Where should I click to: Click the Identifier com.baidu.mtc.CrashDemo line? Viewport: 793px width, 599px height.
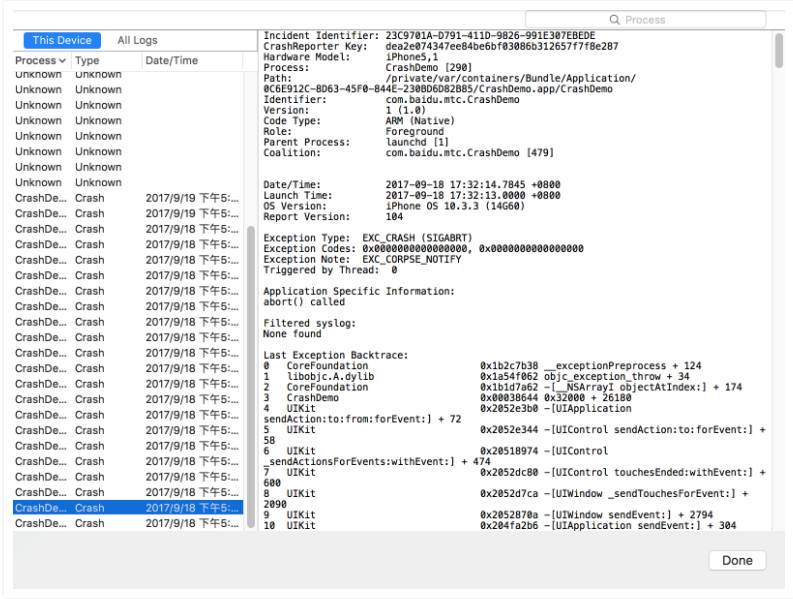(x=391, y=99)
